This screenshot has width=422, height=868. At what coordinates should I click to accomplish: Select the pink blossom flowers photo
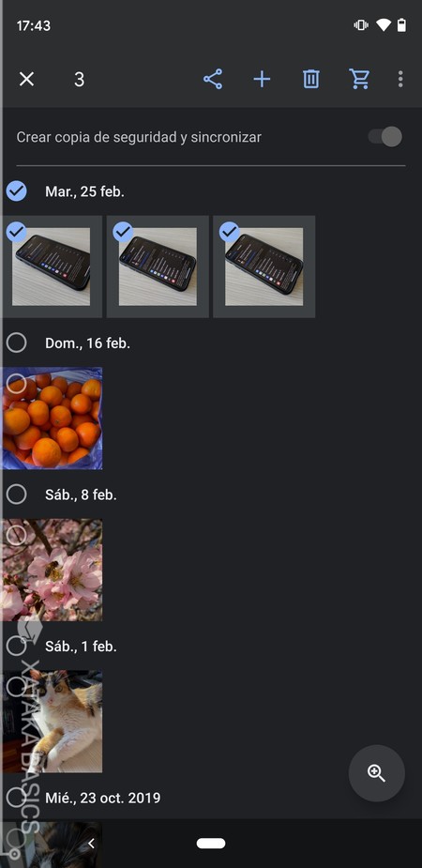pos(53,570)
